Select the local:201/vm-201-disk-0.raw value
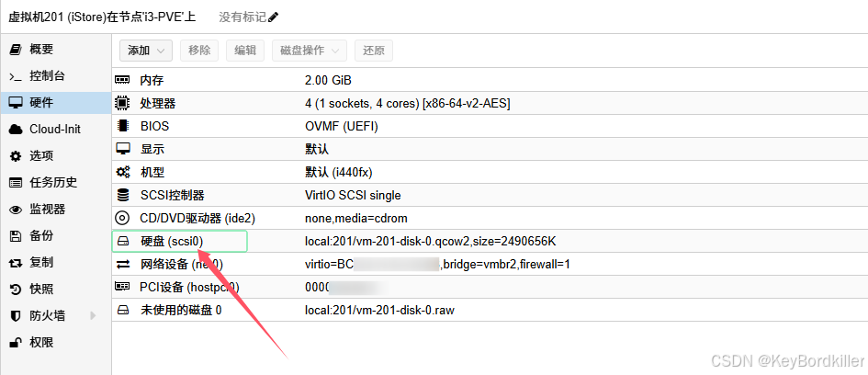 (379, 310)
